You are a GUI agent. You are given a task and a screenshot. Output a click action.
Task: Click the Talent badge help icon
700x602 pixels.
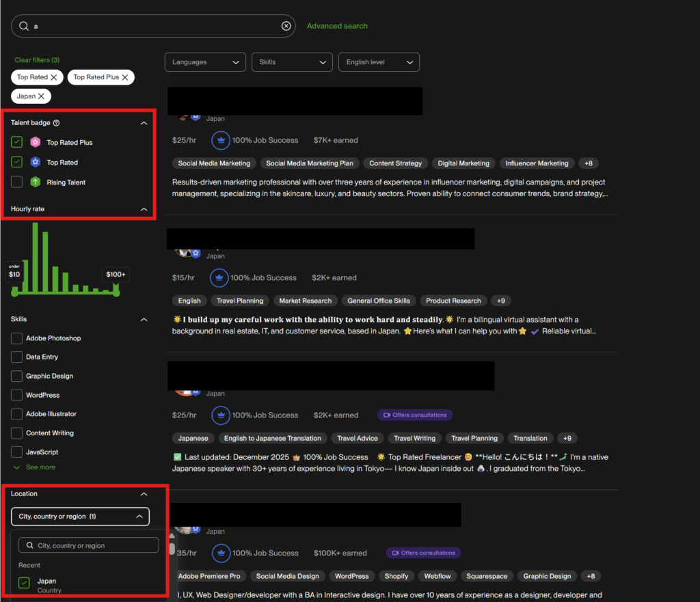coord(56,123)
